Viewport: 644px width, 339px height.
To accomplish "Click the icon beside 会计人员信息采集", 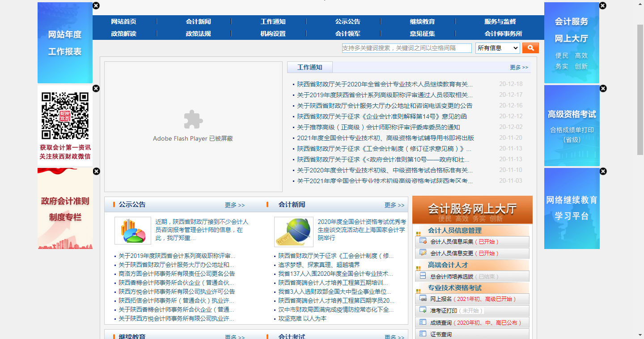I will 423,241.
